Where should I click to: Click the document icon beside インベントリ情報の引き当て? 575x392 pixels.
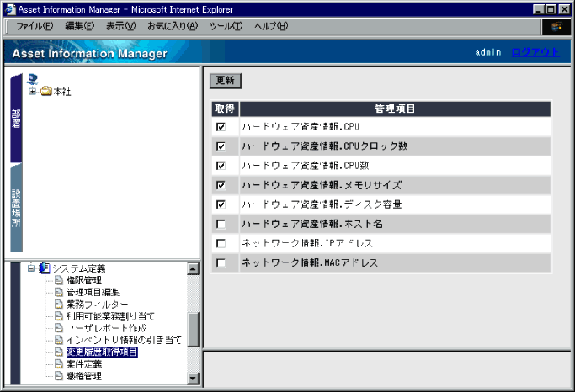click(59, 340)
